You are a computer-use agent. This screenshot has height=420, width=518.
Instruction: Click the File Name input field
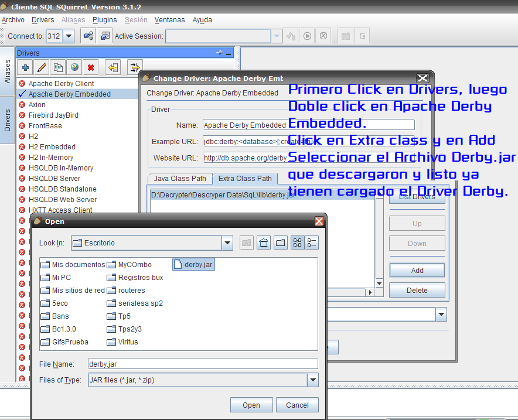[x=203, y=364]
